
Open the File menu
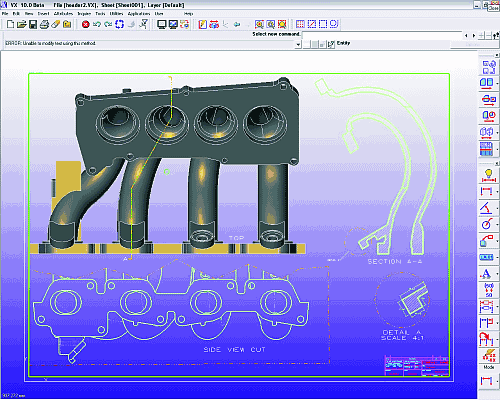pos(5,14)
